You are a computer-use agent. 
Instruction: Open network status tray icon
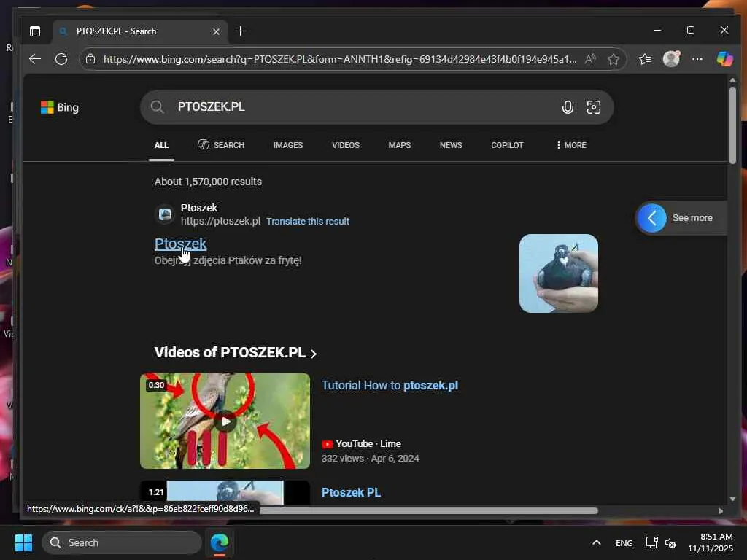pos(651,542)
